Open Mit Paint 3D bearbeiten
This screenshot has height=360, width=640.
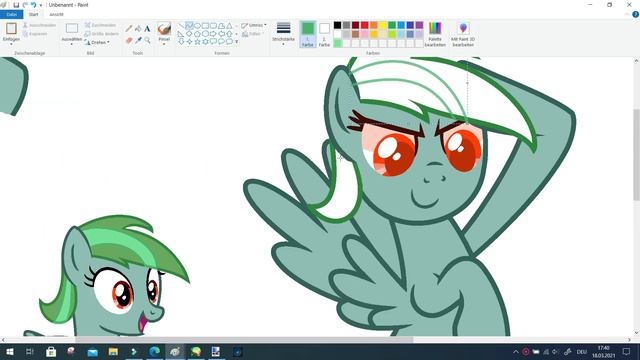[x=463, y=34]
